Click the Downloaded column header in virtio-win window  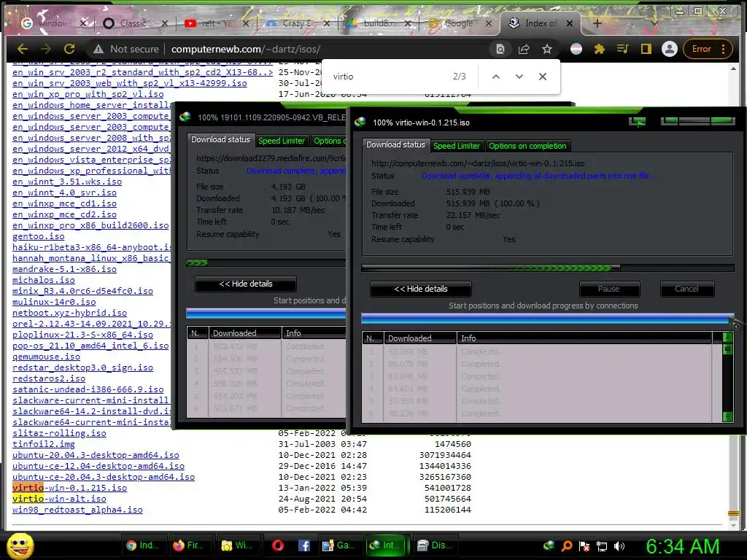[420, 338]
